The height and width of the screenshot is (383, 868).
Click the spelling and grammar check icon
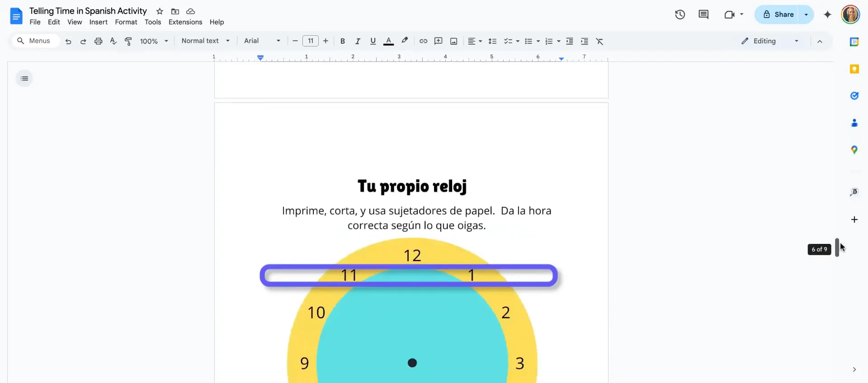point(113,41)
